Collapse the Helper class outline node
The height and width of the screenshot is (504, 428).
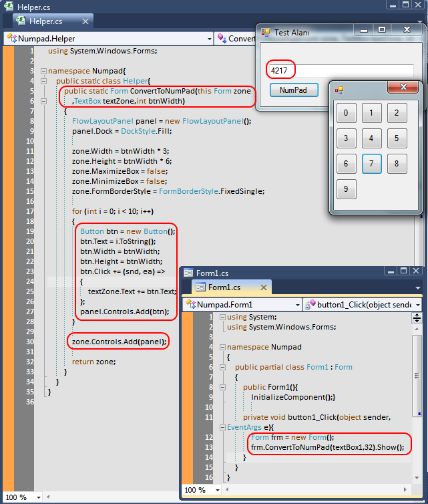click(43, 81)
